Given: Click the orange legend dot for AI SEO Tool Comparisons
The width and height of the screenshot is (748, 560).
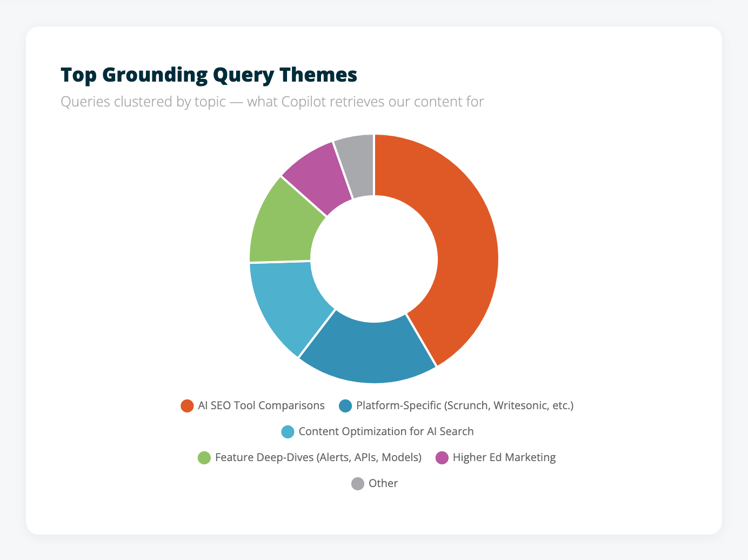Looking at the screenshot, I should 186,405.
